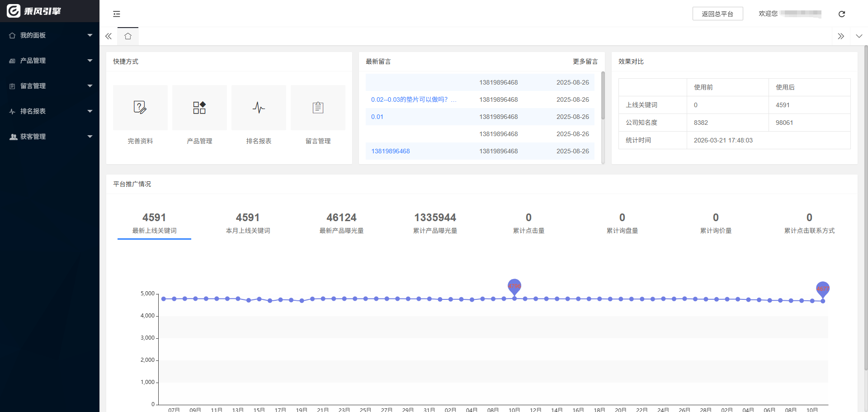Image resolution: width=868 pixels, height=412 pixels.
Task: Toggle the sidebar collapse hamburger icon
Action: tap(117, 14)
